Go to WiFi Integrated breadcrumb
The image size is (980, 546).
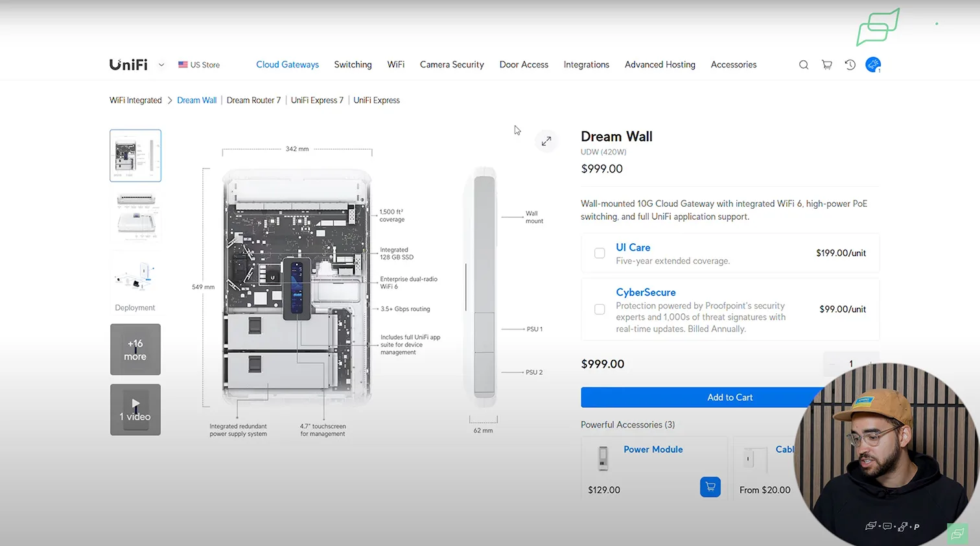(x=135, y=101)
